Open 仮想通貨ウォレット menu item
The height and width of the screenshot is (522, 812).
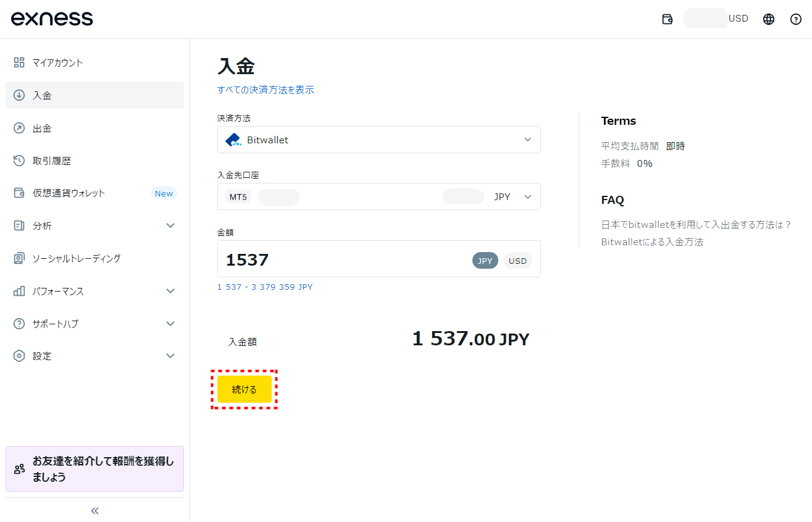94,193
